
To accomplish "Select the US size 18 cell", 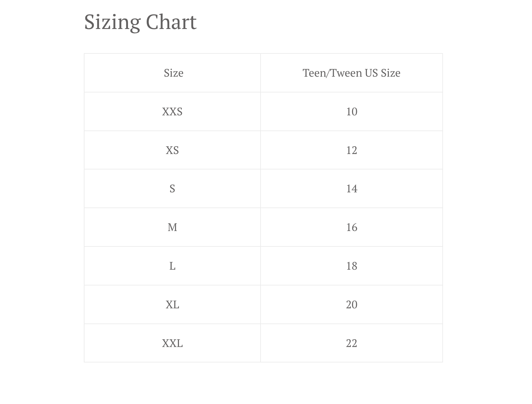I will click(x=351, y=266).
